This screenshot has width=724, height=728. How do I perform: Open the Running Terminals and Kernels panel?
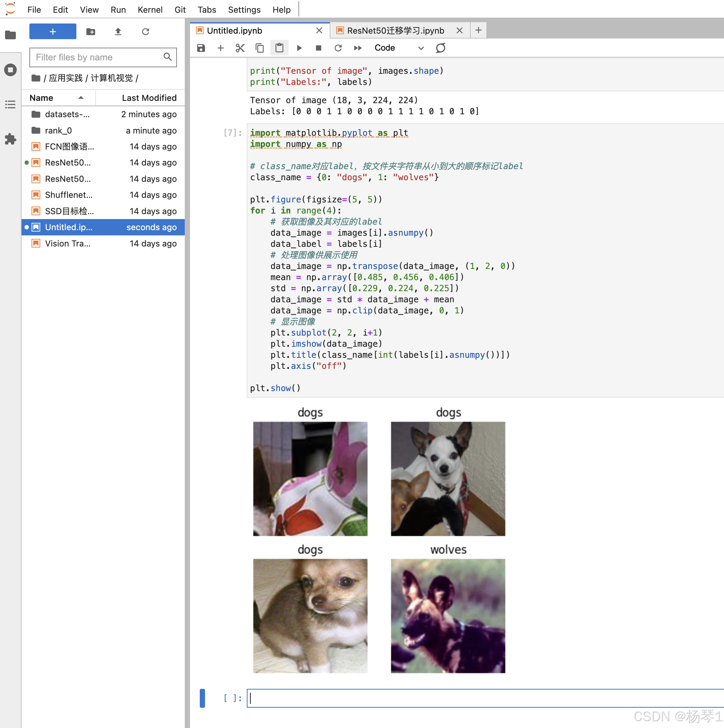tap(10, 70)
